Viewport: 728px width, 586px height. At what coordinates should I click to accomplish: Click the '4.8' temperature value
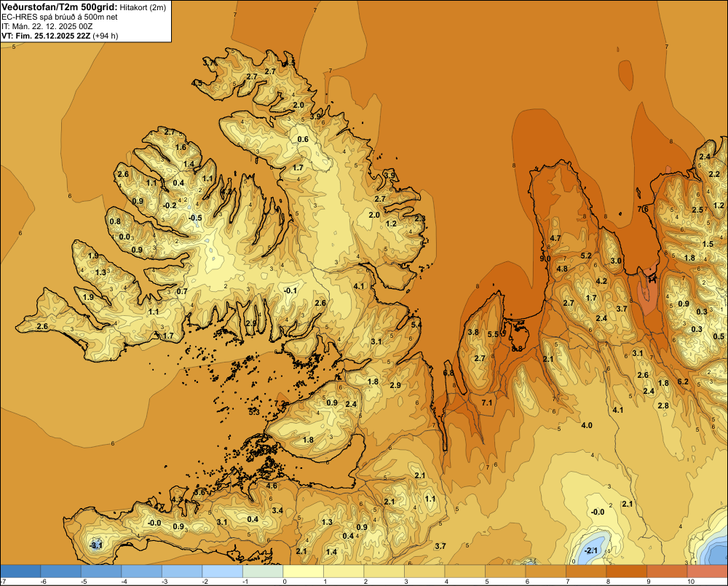(562, 269)
